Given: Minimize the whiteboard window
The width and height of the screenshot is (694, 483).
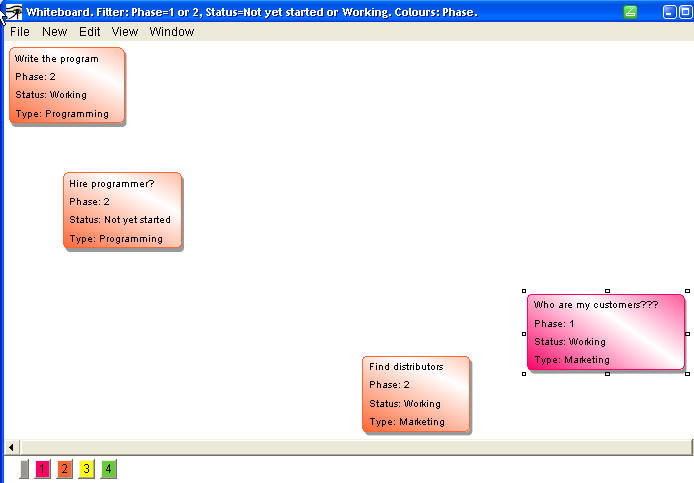Looking at the screenshot, I should 670,12.
